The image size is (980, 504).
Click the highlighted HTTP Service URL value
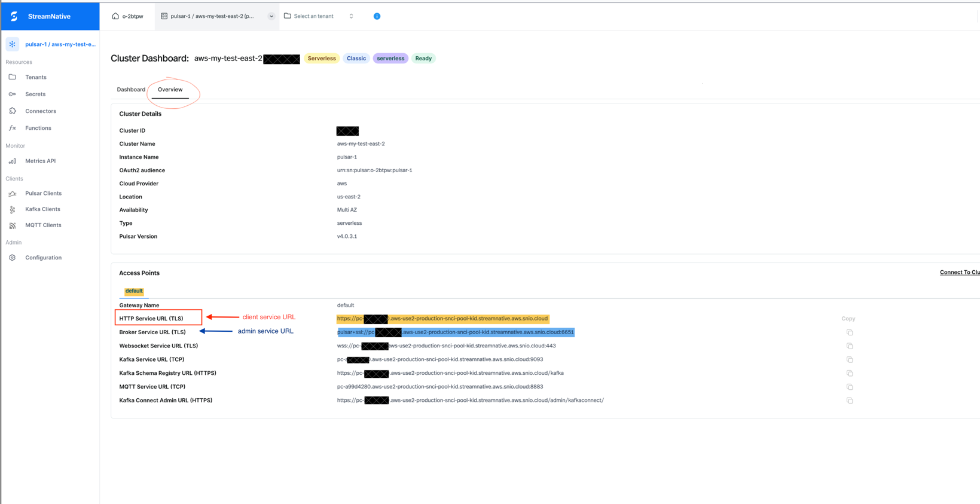[442, 319]
